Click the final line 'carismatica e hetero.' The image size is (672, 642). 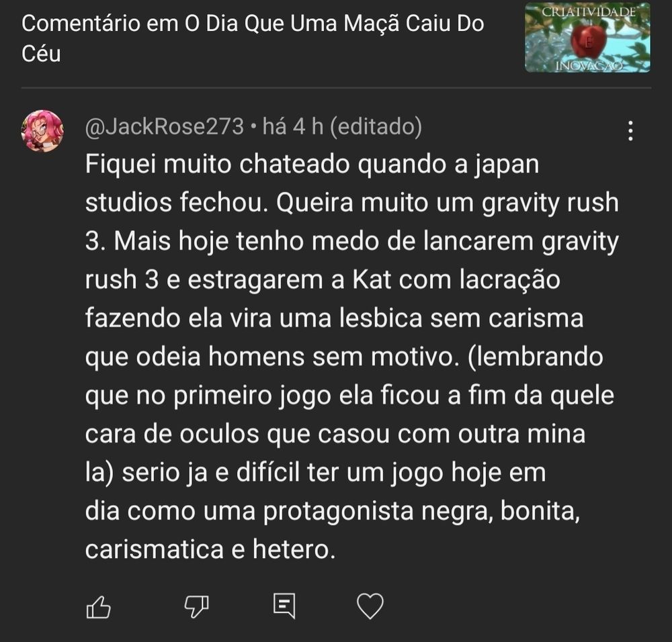click(x=210, y=549)
